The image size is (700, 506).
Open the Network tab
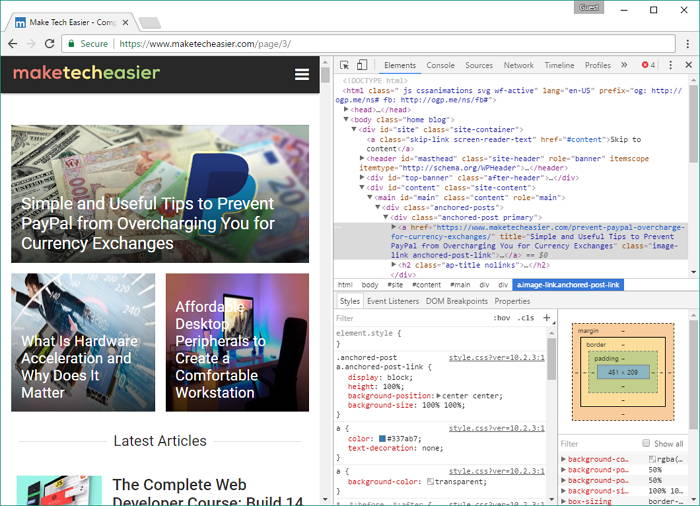coord(518,65)
